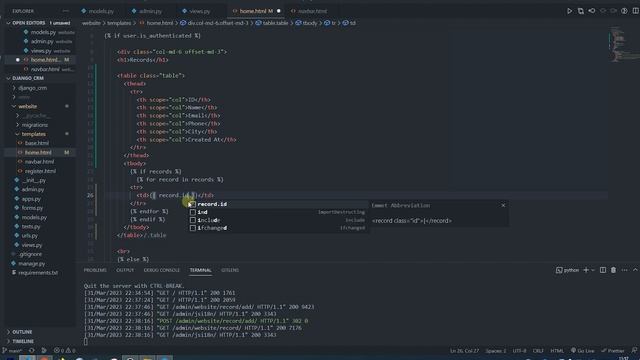The width and height of the screenshot is (640, 360).
Task: Kill terminal with the trash icon
Action: tap(613, 270)
